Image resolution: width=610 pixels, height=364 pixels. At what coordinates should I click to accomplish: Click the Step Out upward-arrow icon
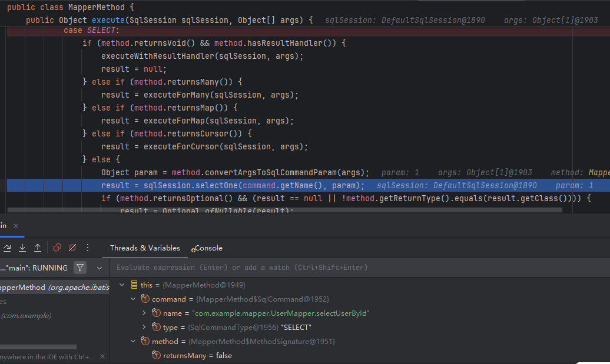[x=38, y=248]
